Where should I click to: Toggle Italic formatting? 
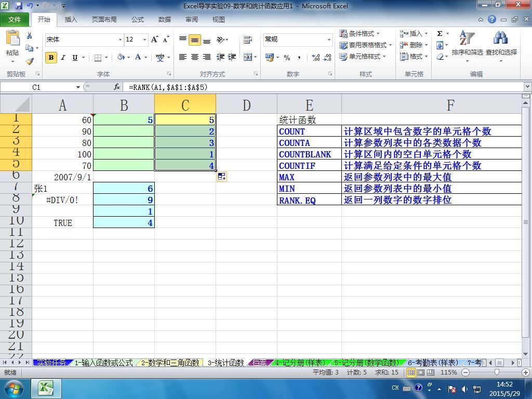pos(63,57)
